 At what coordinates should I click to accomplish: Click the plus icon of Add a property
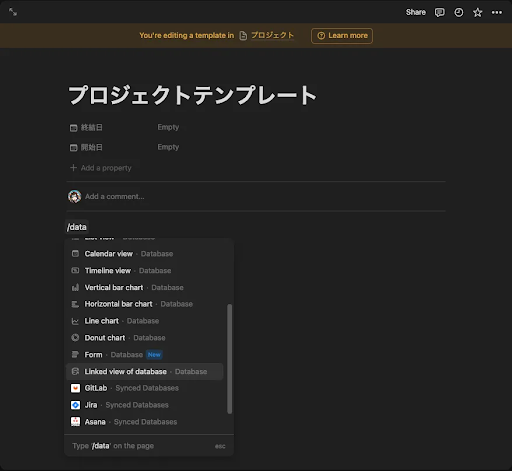pyautogui.click(x=73, y=168)
